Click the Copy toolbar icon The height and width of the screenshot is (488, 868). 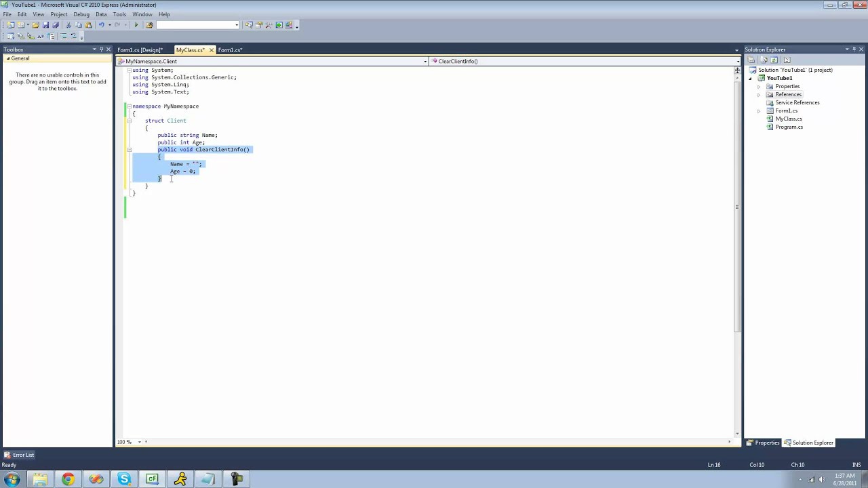[78, 25]
